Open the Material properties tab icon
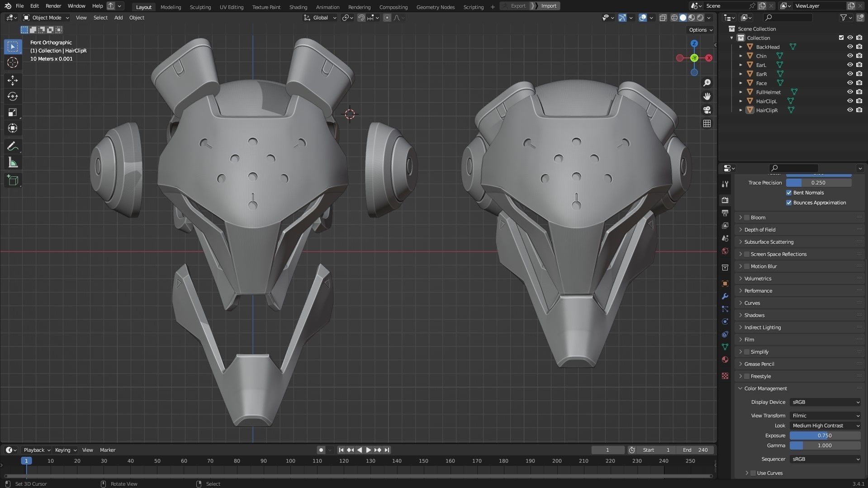868x488 pixels. pos(725,360)
